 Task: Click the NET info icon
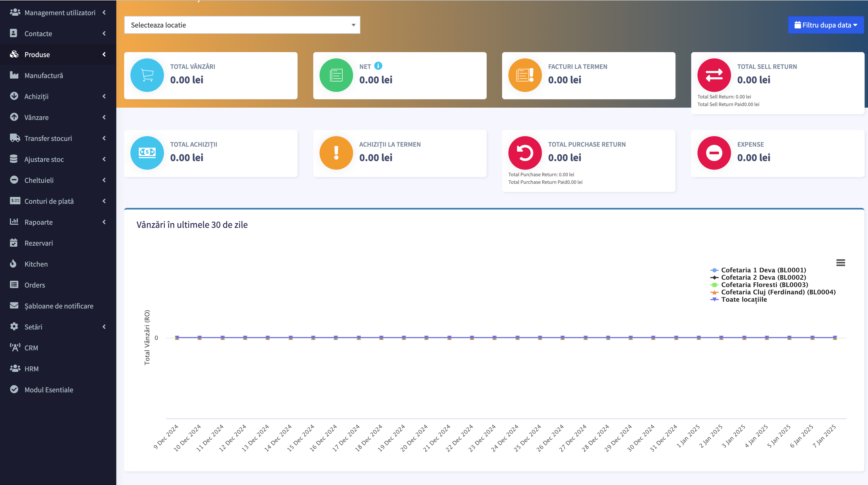coord(378,66)
